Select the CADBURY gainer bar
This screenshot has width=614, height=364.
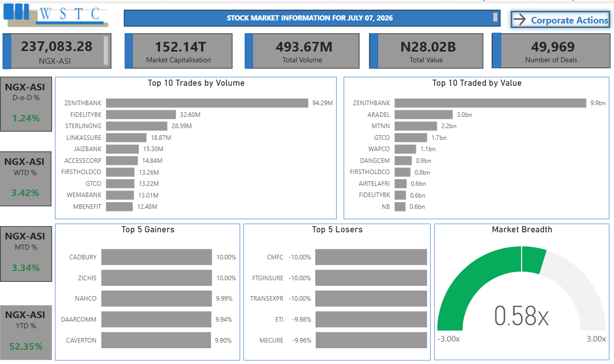pyautogui.click(x=156, y=257)
